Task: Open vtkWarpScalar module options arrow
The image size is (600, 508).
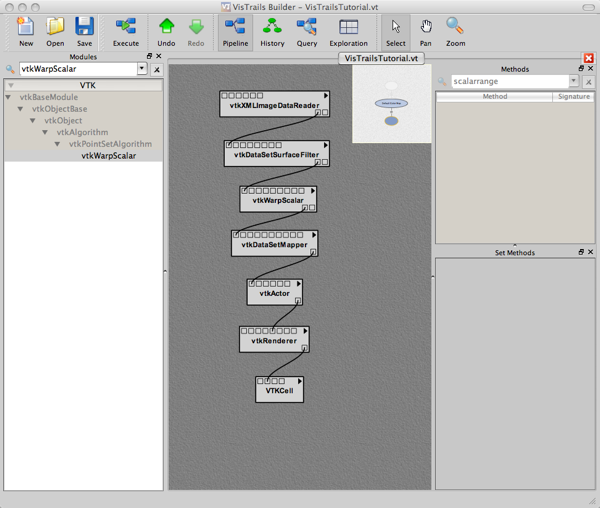Action: point(313,190)
